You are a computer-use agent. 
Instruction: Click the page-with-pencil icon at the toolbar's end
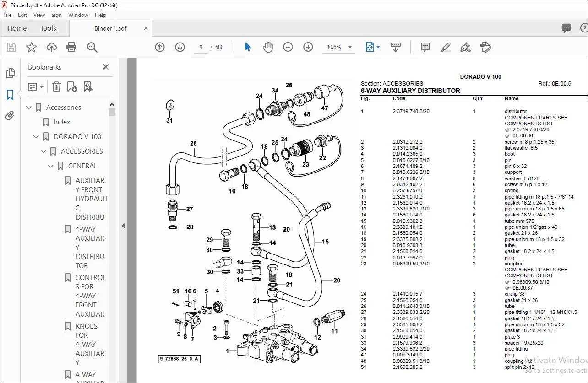(486, 47)
